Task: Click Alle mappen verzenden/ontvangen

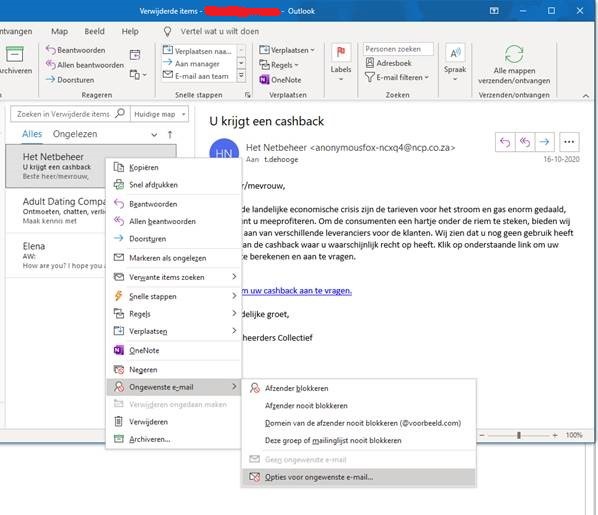Action: point(514,65)
